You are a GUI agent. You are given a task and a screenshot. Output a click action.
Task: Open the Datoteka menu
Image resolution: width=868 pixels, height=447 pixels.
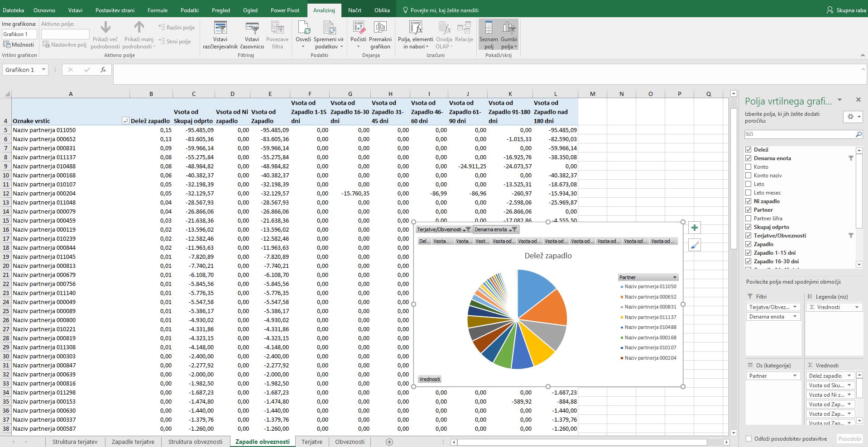click(x=13, y=10)
